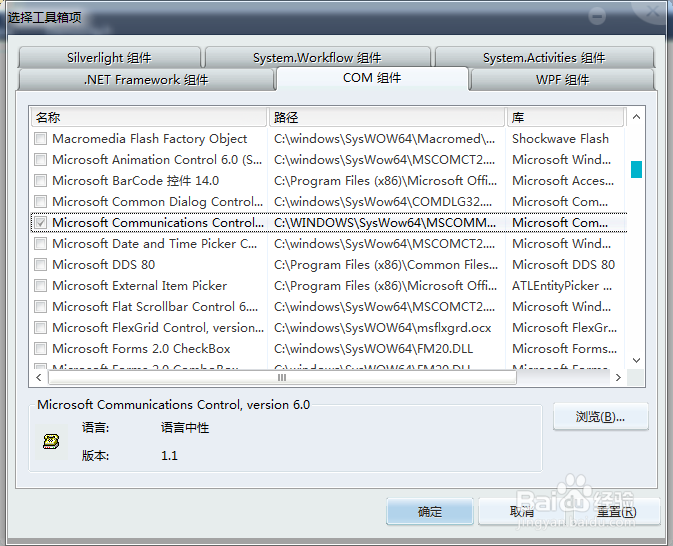
Task: Click the horizontal scroll-left arrow
Action: pos(39,377)
